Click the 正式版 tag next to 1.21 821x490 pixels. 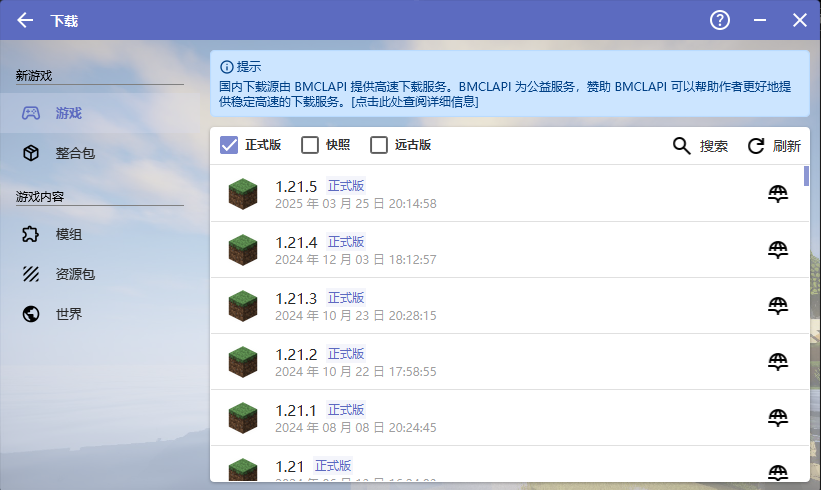pos(333,466)
